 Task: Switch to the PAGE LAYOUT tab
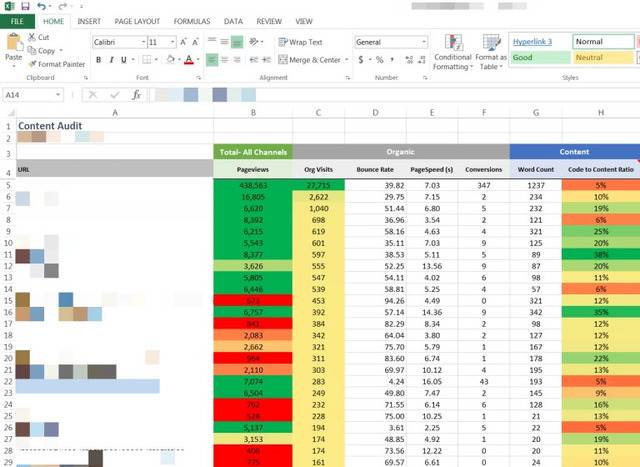(137, 21)
